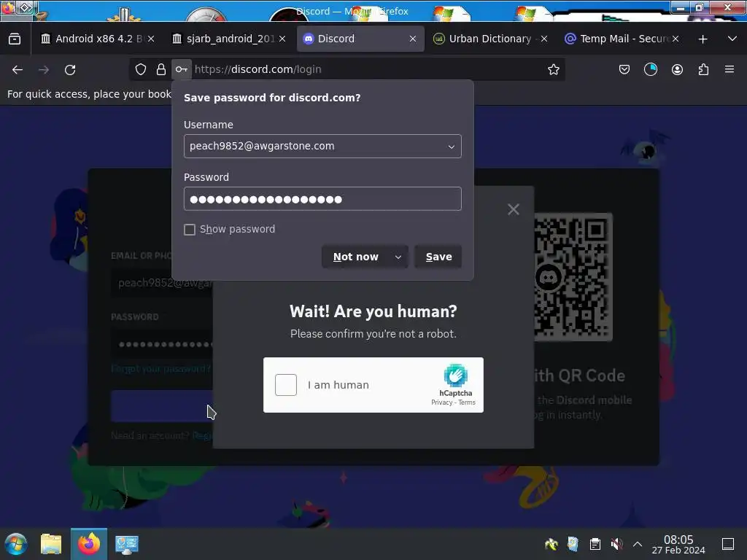Switch to the Urban Dictionary tab
The image size is (747, 560).
491,39
